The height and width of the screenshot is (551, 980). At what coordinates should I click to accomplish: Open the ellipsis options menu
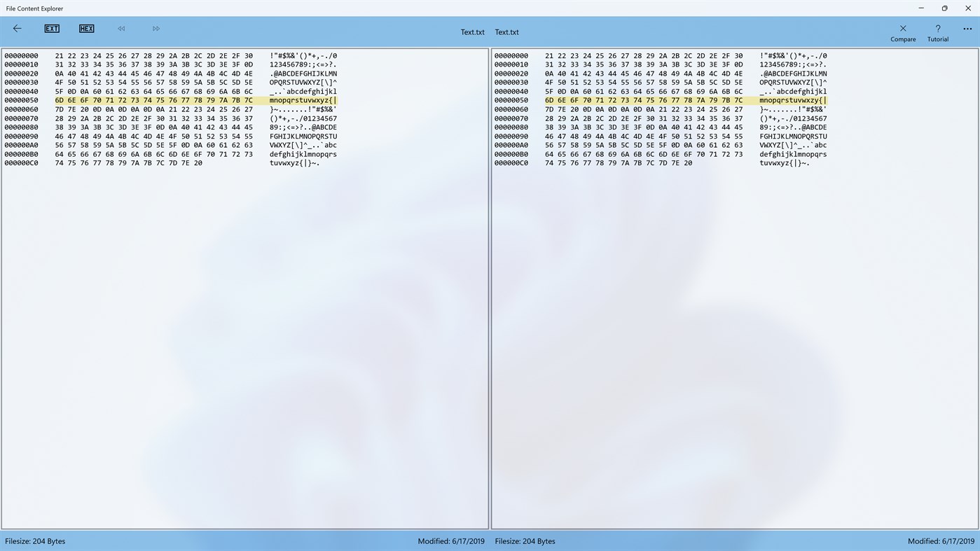pos(967,29)
